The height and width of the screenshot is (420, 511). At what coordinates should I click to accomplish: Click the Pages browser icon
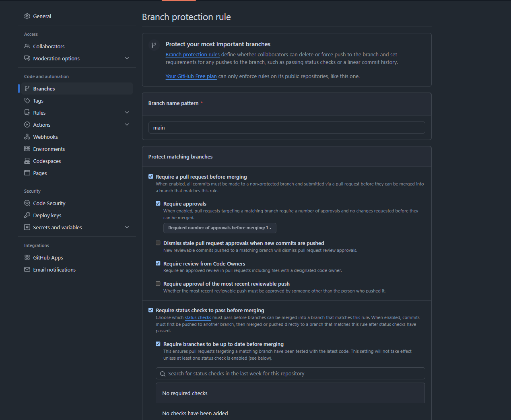point(27,173)
